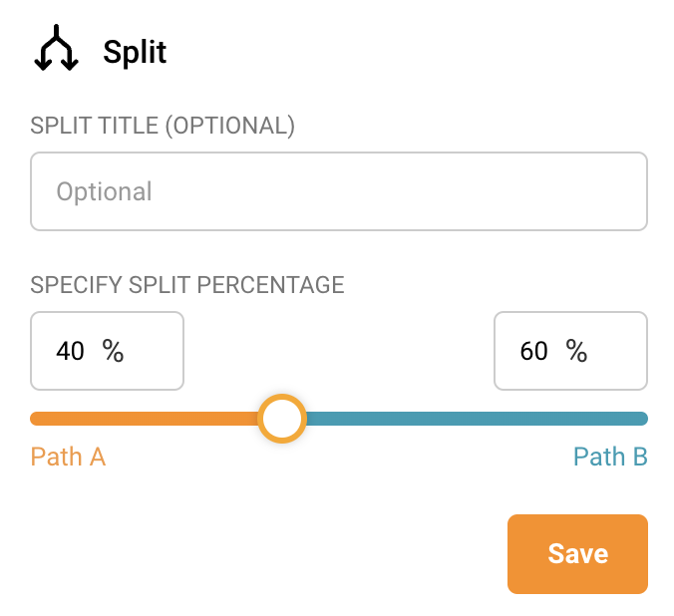Click the percent sign beside 40
Image resolution: width=674 pixels, height=616 pixels.
click(x=113, y=351)
